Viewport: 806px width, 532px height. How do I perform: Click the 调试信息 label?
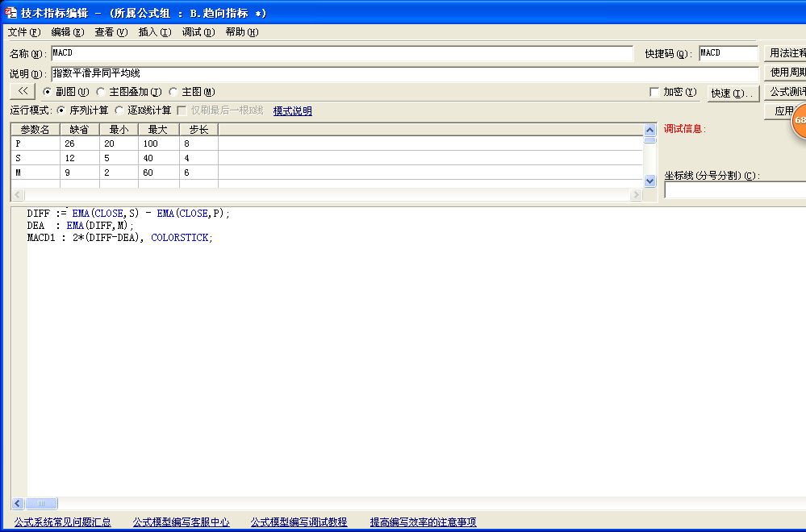point(685,129)
